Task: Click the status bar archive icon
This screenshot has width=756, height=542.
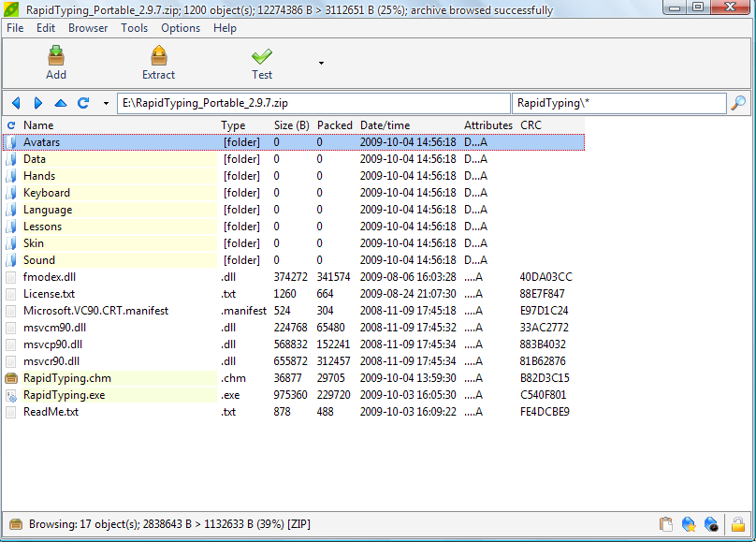Action: [x=16, y=523]
